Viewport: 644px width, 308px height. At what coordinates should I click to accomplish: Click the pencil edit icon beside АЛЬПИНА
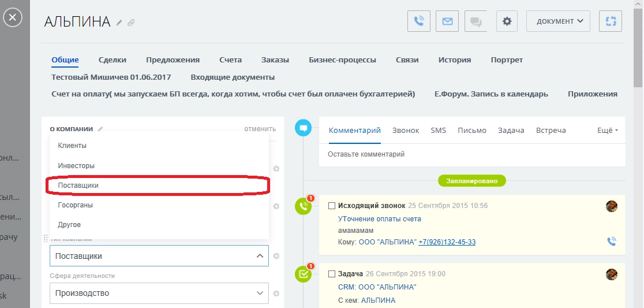click(x=119, y=23)
